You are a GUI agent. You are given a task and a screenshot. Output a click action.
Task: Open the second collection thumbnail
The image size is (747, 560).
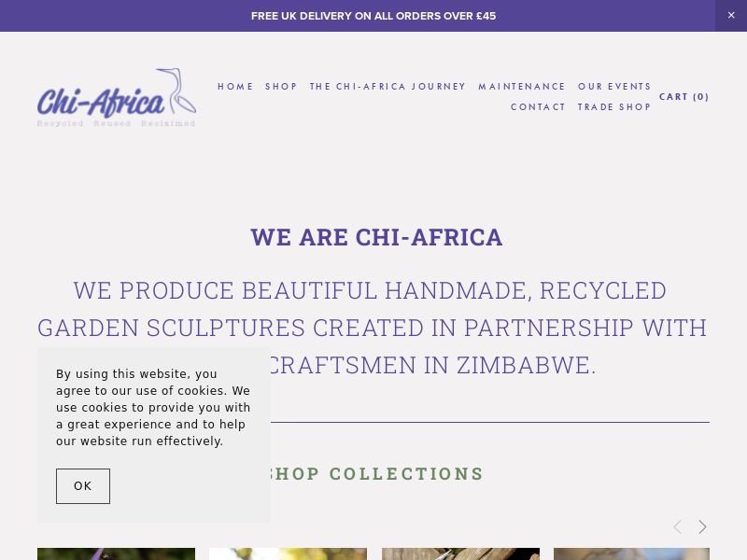tap(288, 553)
